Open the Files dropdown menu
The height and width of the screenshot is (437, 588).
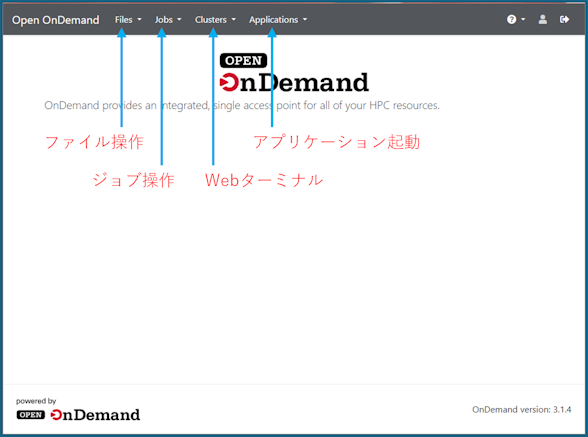[x=128, y=20]
